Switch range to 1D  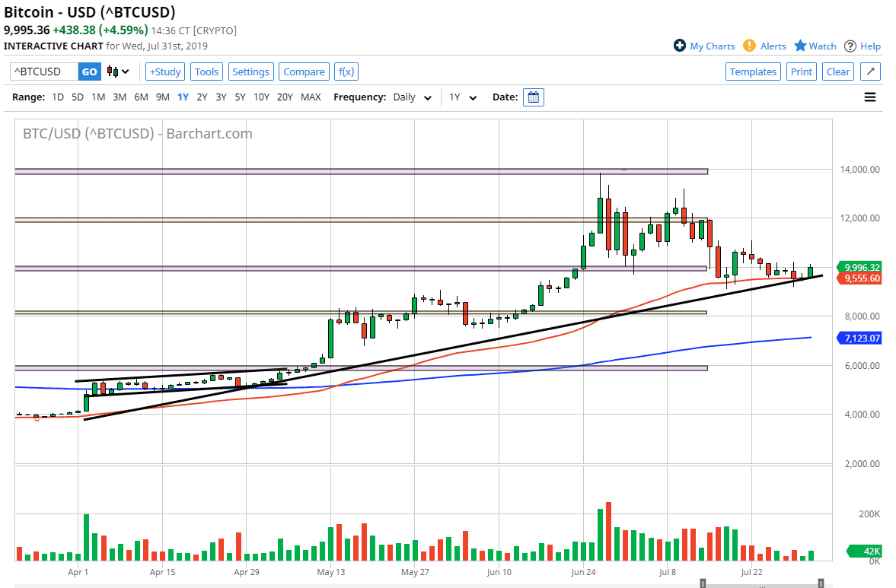tap(57, 97)
